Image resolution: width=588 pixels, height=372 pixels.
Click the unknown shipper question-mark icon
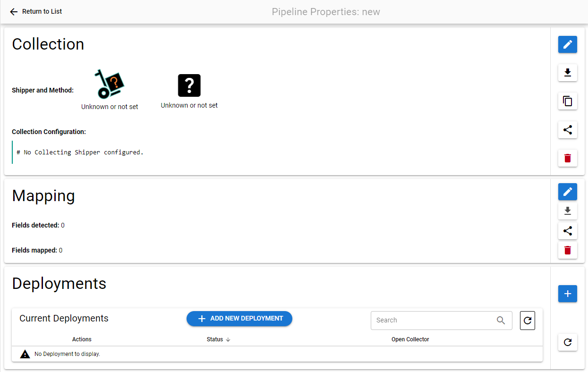(189, 85)
